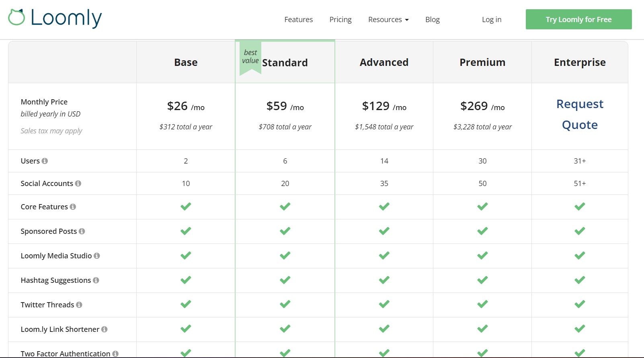The width and height of the screenshot is (644, 358).
Task: Click the Enterprise plan Twitter Threads checkmark
Action: pos(580,305)
